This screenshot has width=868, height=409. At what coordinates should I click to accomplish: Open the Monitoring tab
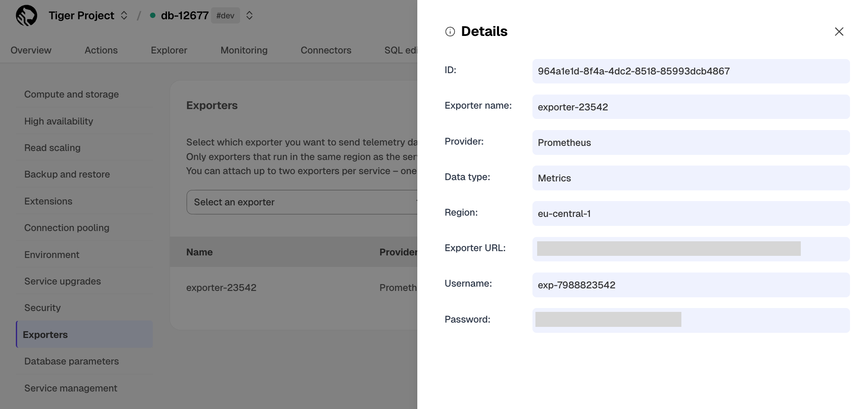pyautogui.click(x=244, y=50)
